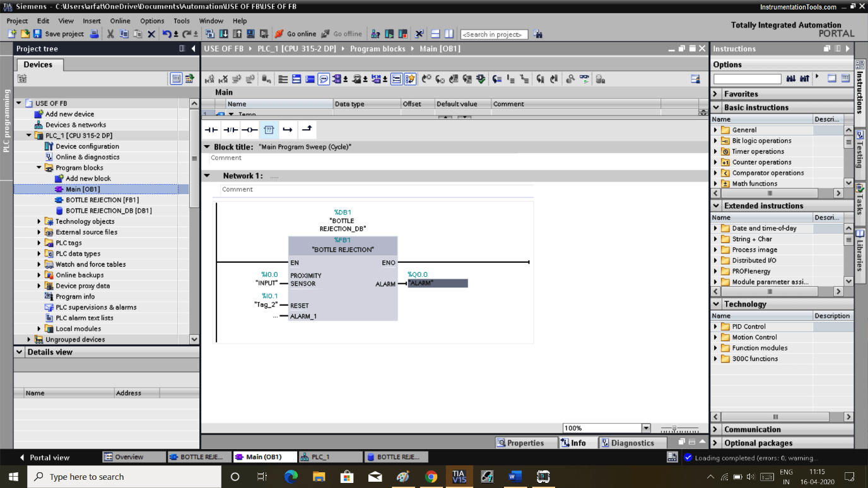Image resolution: width=868 pixels, height=488 pixels.
Task: Open Device configuration in tree
Action: tap(87, 146)
